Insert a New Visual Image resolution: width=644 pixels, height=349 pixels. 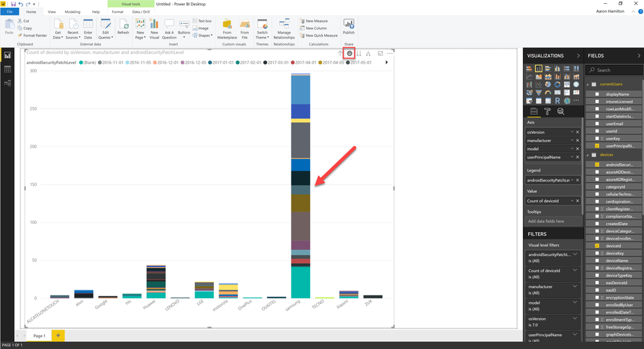tap(154, 29)
